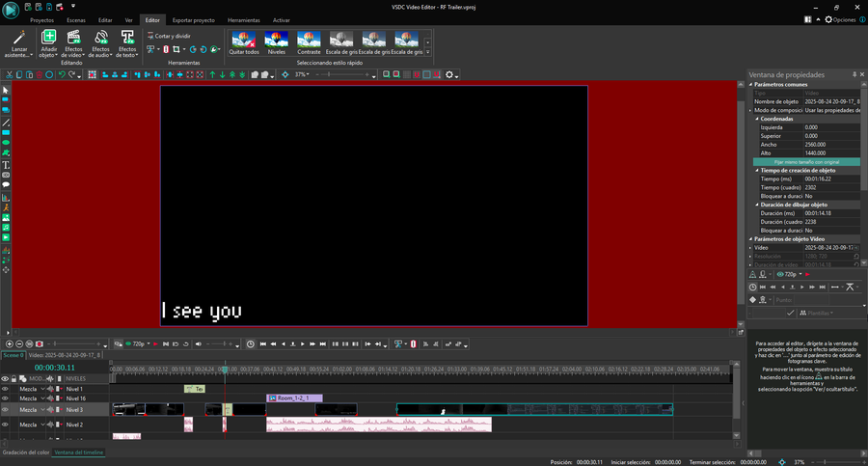Pin the Ventana de propiedades panel
This screenshot has height=466, width=868.
(854, 74)
